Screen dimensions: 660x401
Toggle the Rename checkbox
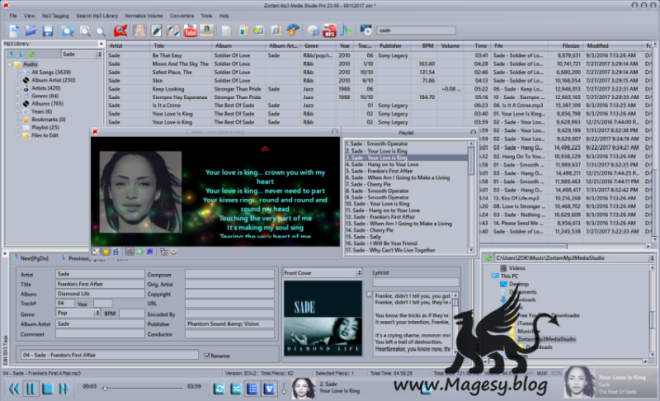pyautogui.click(x=206, y=355)
